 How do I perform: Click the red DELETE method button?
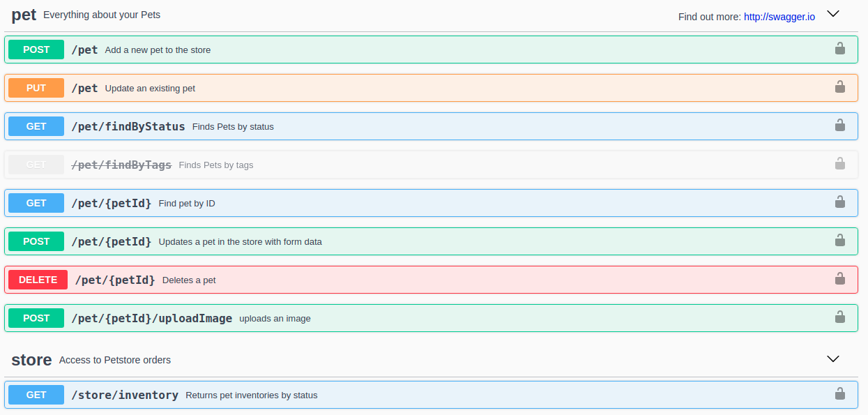click(38, 280)
